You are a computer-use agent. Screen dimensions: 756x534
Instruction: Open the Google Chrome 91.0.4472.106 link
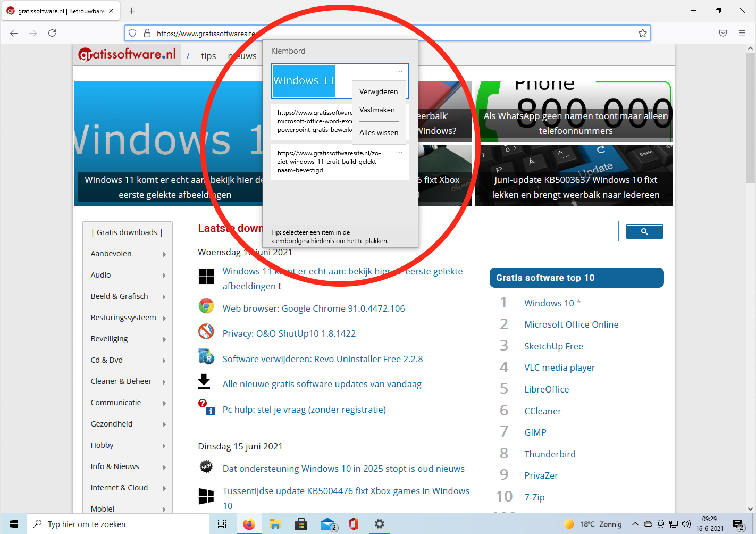(x=313, y=308)
